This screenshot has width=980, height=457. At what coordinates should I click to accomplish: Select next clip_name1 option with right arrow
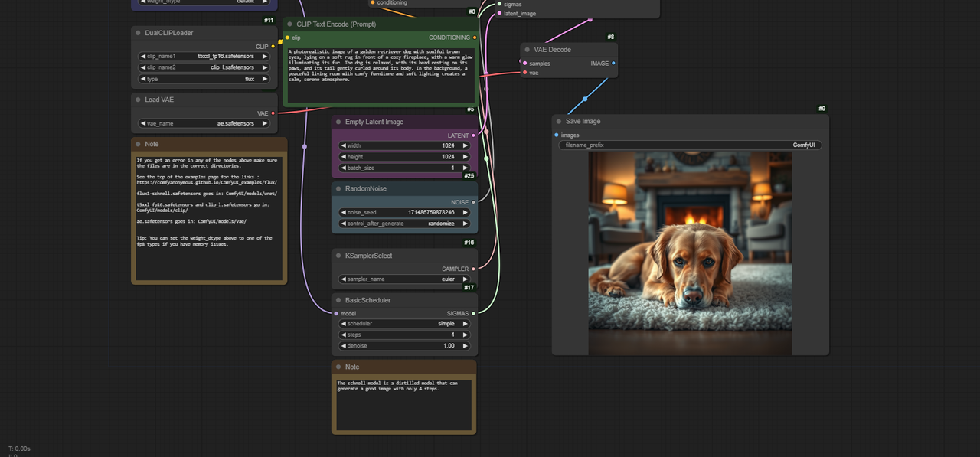pos(265,56)
